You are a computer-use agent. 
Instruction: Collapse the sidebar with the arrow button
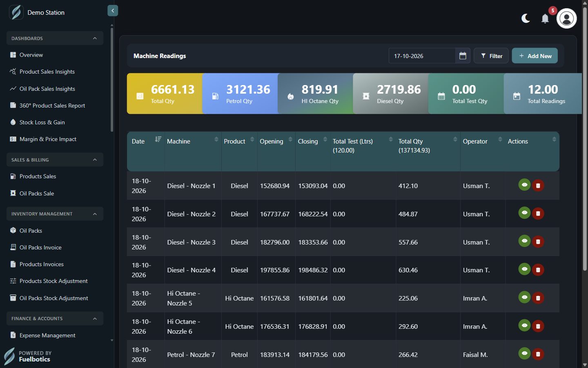coord(113,11)
